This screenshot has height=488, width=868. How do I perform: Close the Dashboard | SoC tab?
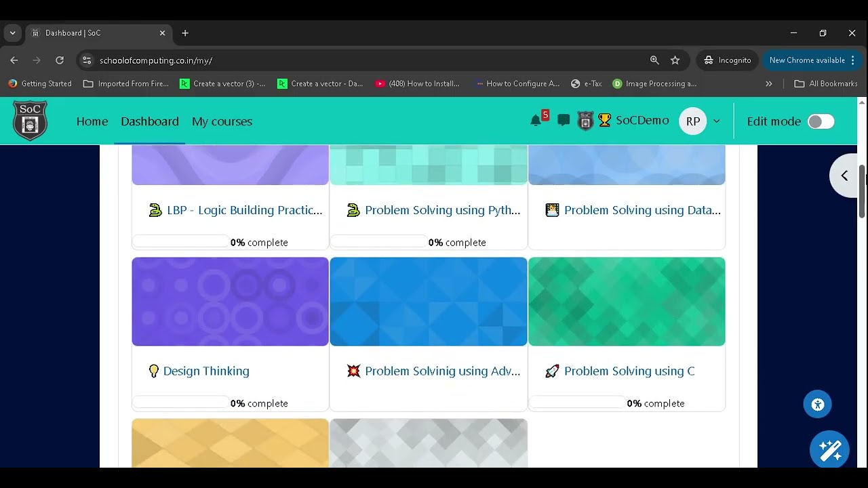(x=162, y=33)
